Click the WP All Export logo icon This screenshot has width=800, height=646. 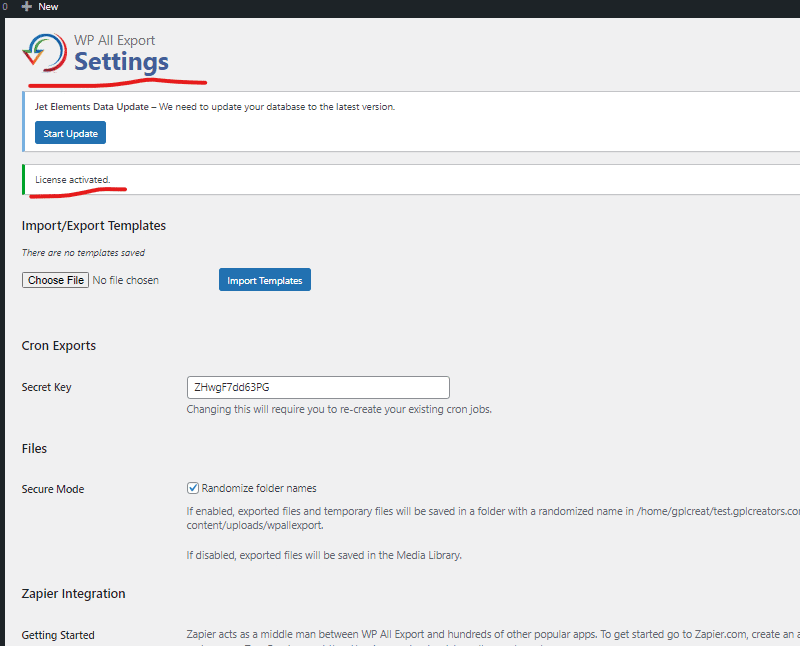44,52
